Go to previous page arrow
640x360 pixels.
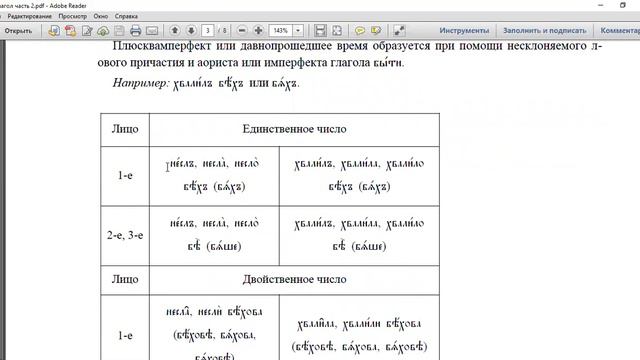pos(175,30)
